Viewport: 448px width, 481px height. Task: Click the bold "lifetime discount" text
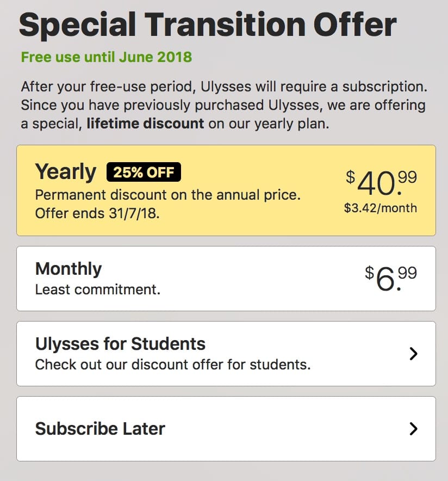[x=145, y=123]
